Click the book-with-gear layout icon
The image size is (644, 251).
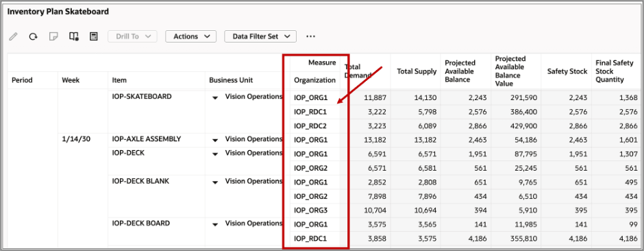[73, 36]
